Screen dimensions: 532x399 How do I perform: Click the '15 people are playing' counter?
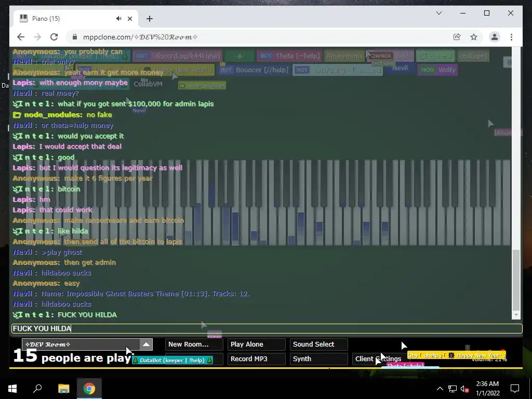tap(73, 357)
